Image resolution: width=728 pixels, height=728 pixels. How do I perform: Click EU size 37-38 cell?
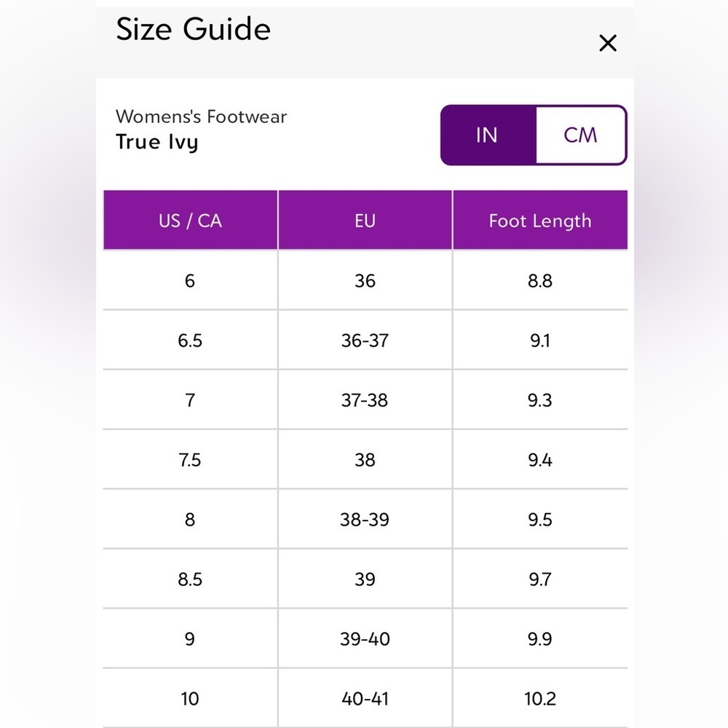365,400
